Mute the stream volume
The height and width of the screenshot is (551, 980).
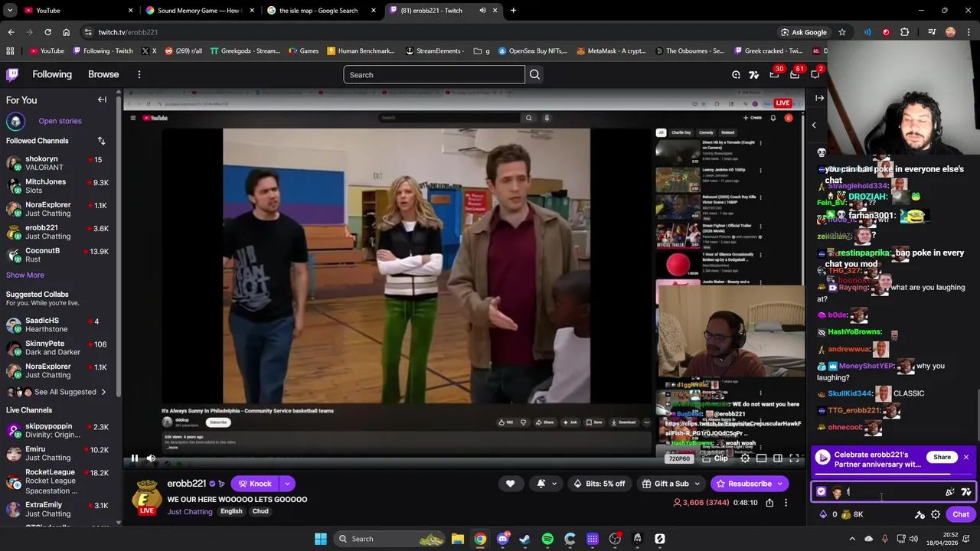click(151, 458)
